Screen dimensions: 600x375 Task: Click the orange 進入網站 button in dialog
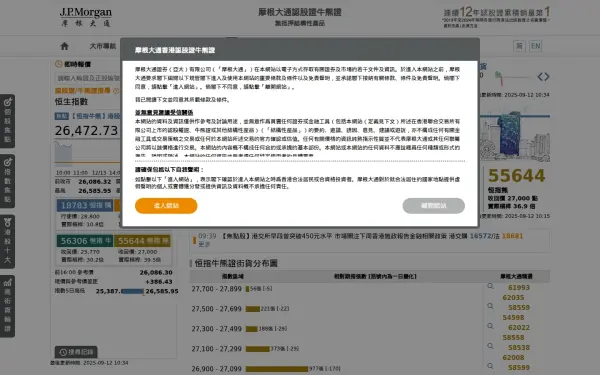[x=166, y=206]
